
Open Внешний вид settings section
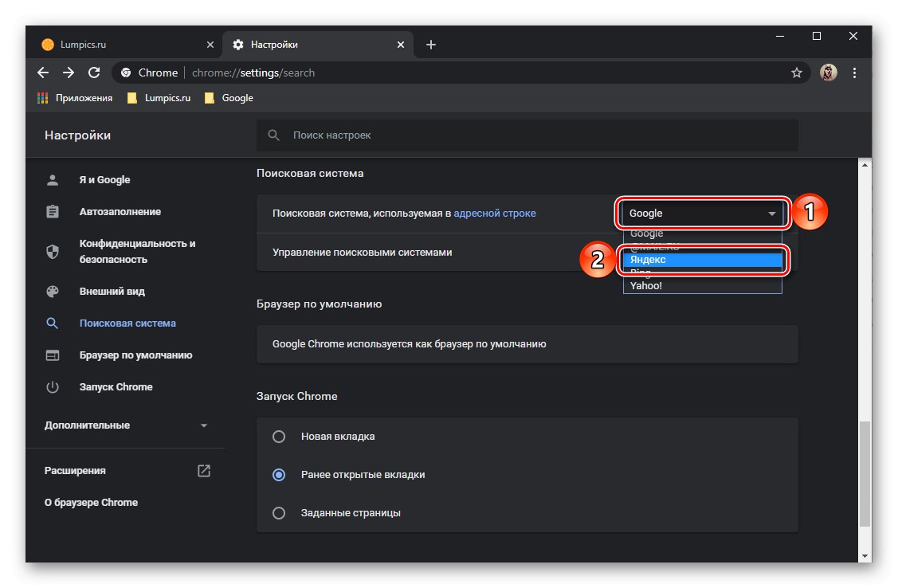[112, 292]
